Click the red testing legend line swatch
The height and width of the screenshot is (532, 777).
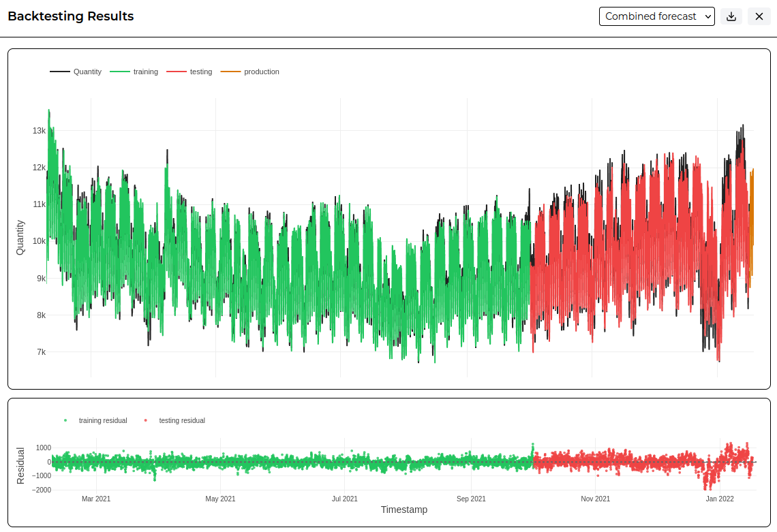click(177, 72)
